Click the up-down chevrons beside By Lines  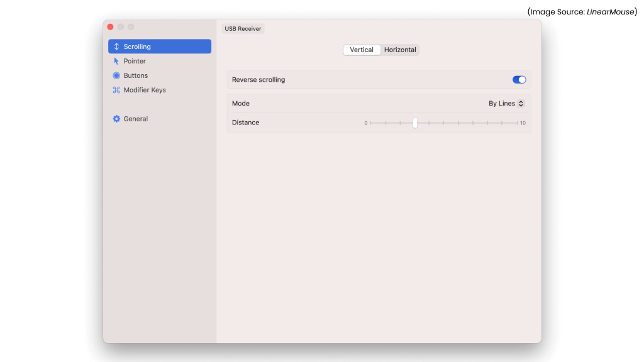click(521, 104)
